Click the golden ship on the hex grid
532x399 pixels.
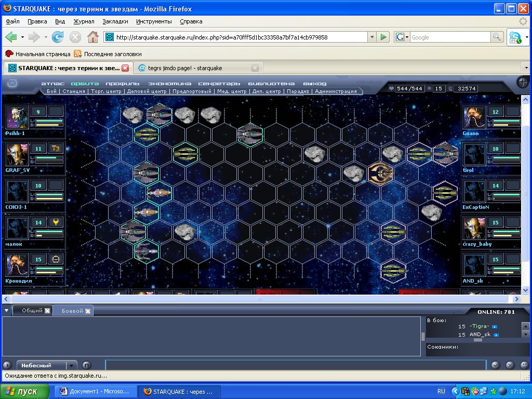coord(381,173)
